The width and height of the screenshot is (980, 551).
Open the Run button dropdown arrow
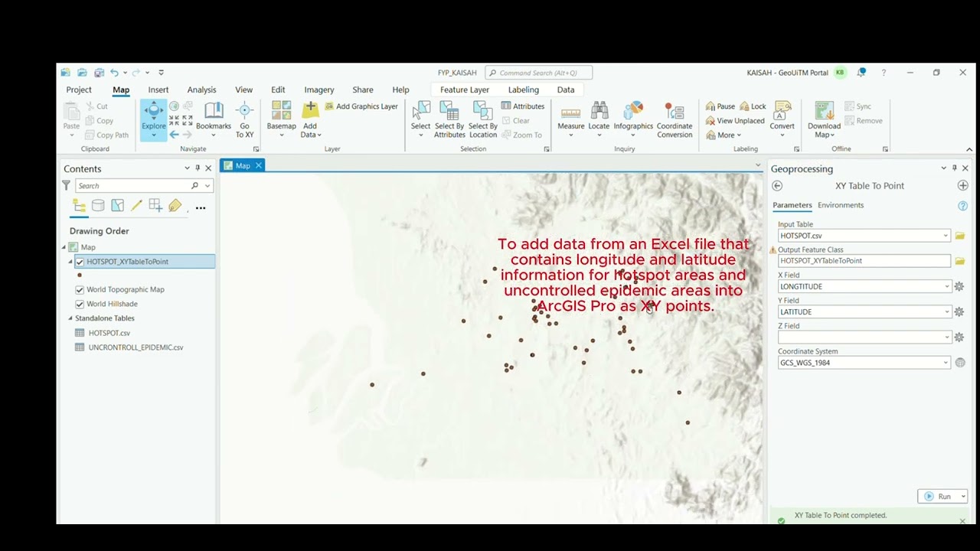tap(962, 497)
